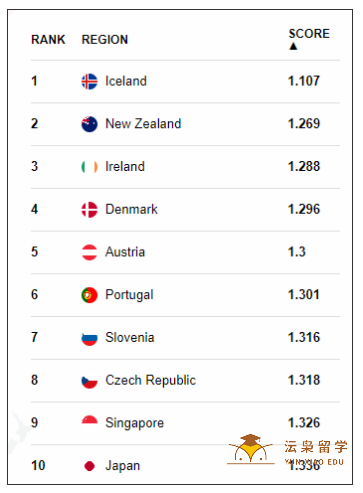Toggle sort arrow under SCORE header
This screenshot has width=363, height=493.
(x=293, y=46)
